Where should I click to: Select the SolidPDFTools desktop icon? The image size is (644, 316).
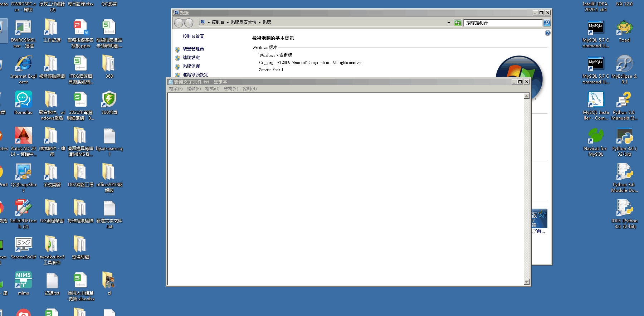pyautogui.click(x=23, y=214)
